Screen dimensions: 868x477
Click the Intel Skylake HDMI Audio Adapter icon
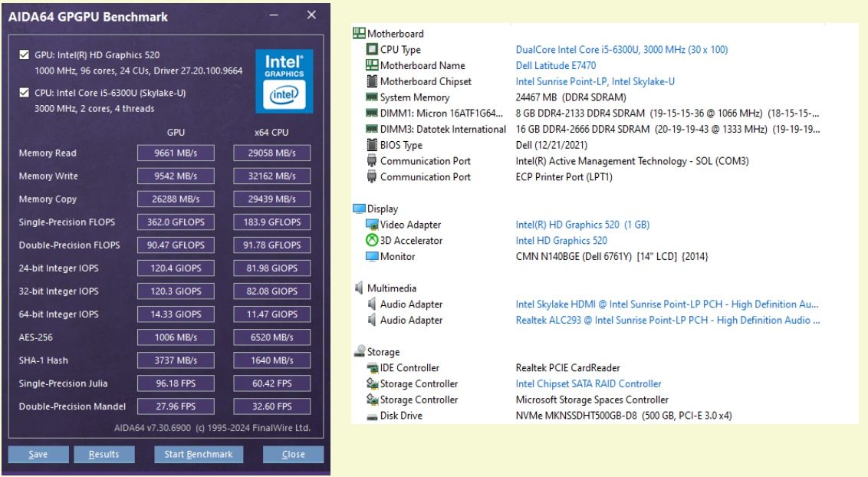(372, 304)
